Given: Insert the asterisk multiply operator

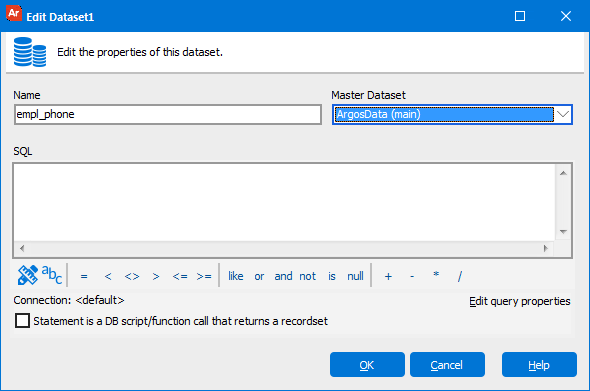Looking at the screenshot, I should pos(436,275).
